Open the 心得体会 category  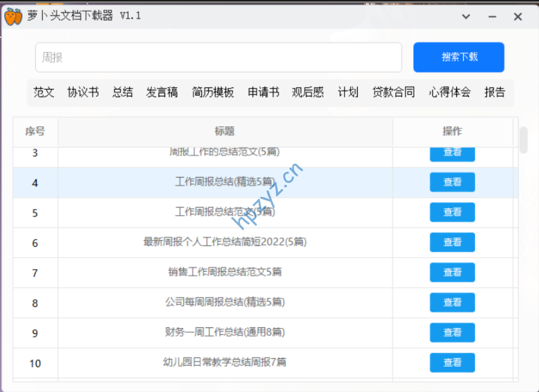pos(450,93)
